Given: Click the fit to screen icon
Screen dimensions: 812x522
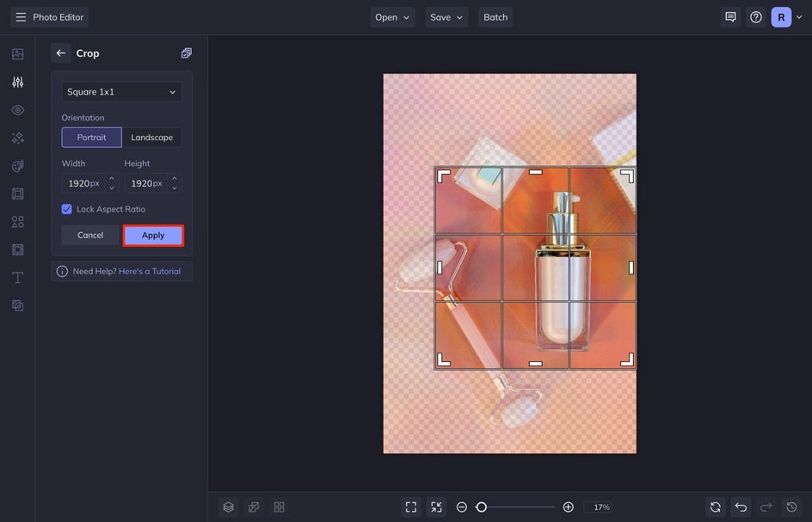Looking at the screenshot, I should click(x=411, y=507).
